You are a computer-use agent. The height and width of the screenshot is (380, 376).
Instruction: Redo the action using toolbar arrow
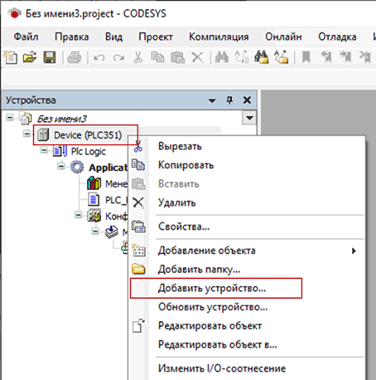coord(118,58)
